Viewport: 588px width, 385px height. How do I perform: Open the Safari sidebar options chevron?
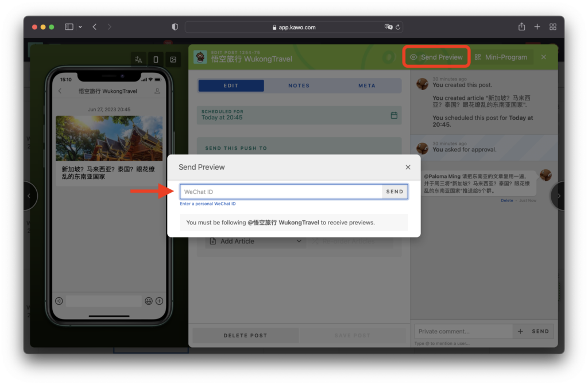point(80,27)
